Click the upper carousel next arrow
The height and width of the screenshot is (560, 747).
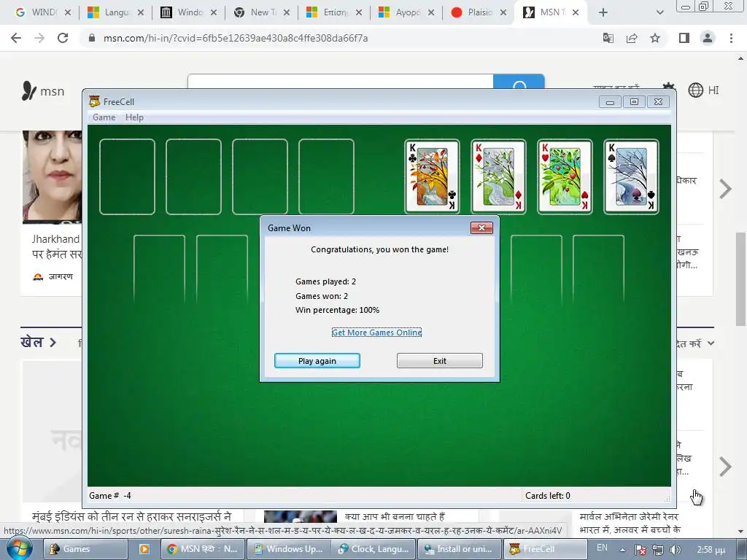725,189
